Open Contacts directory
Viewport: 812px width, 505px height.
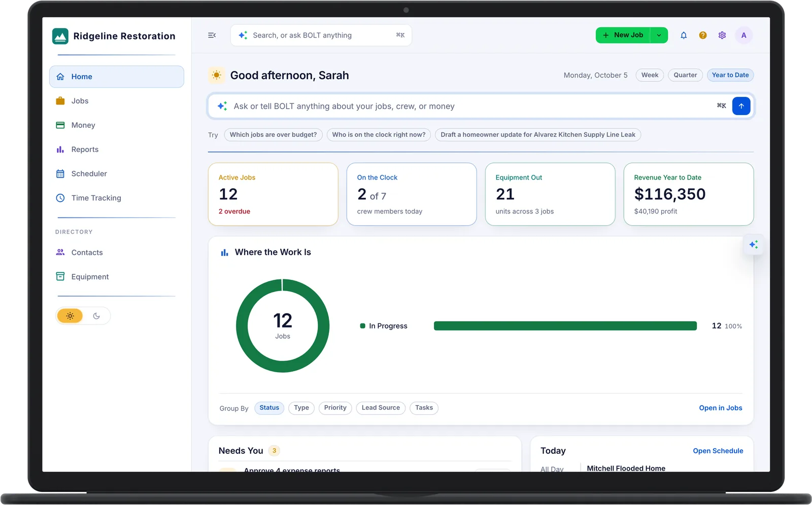click(x=117, y=252)
